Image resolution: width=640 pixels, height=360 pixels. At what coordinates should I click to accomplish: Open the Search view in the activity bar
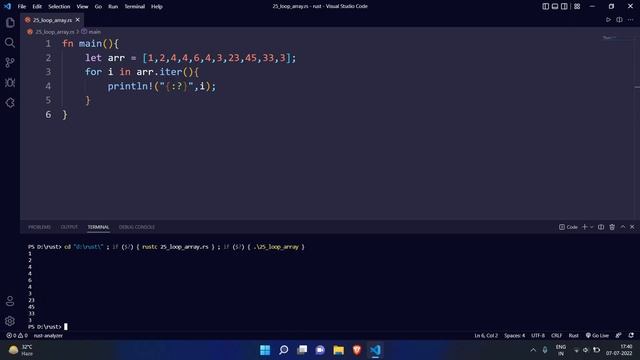(10, 42)
